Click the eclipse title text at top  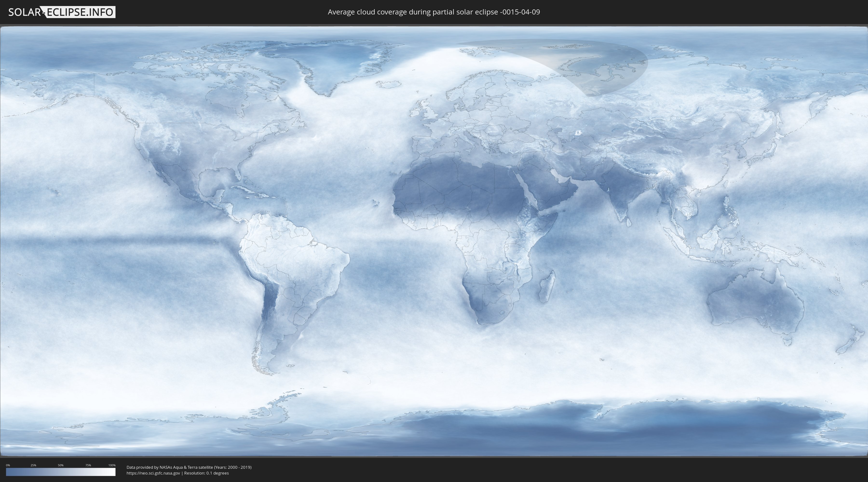(434, 12)
